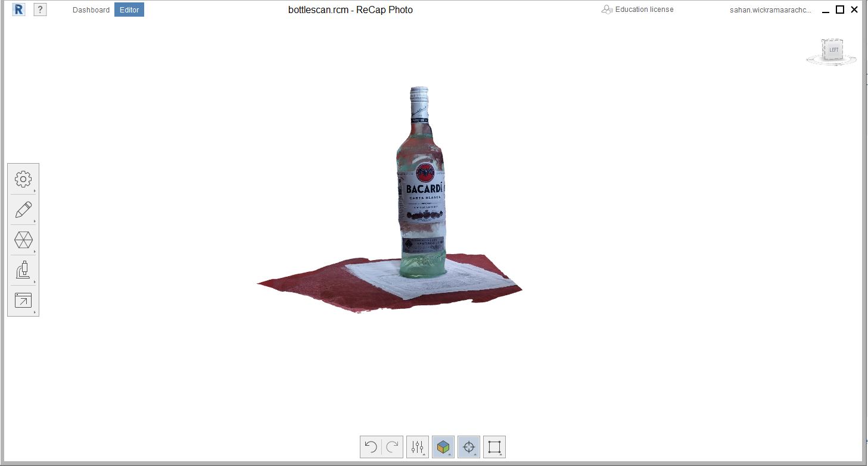The width and height of the screenshot is (868, 466).
Task: Toggle the textured cube view mode
Action: (443, 447)
